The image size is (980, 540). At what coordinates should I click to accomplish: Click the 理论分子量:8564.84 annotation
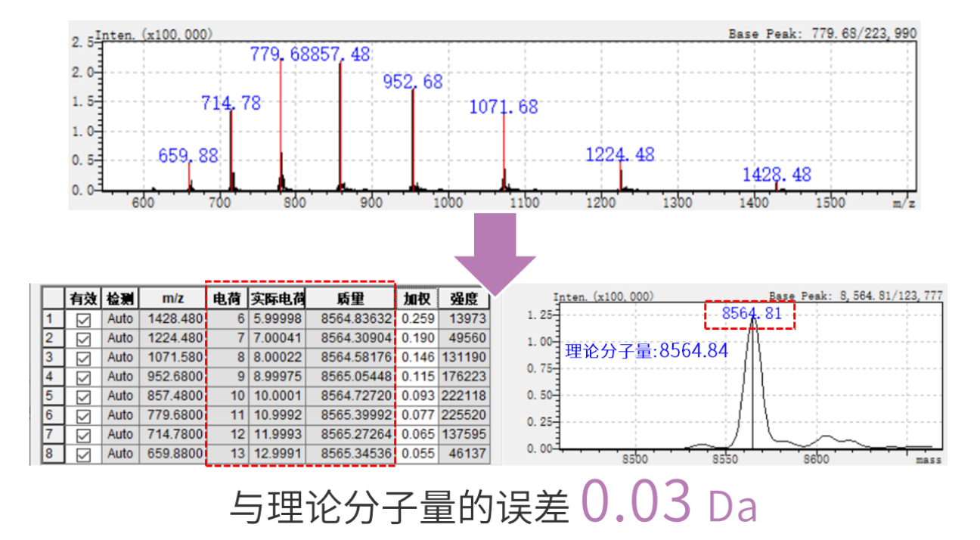[x=647, y=350]
